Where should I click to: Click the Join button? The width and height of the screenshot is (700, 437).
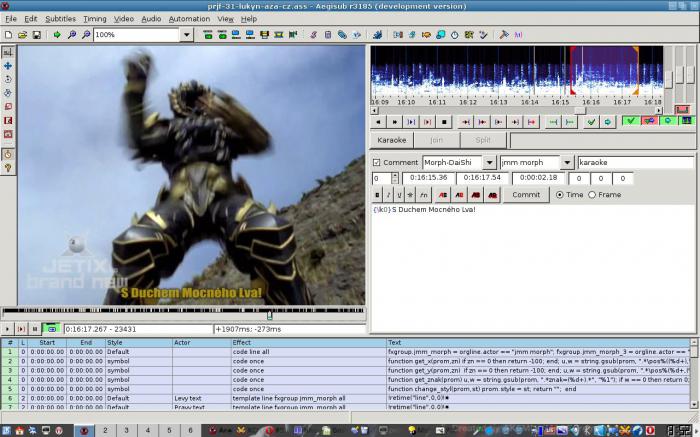pos(437,140)
